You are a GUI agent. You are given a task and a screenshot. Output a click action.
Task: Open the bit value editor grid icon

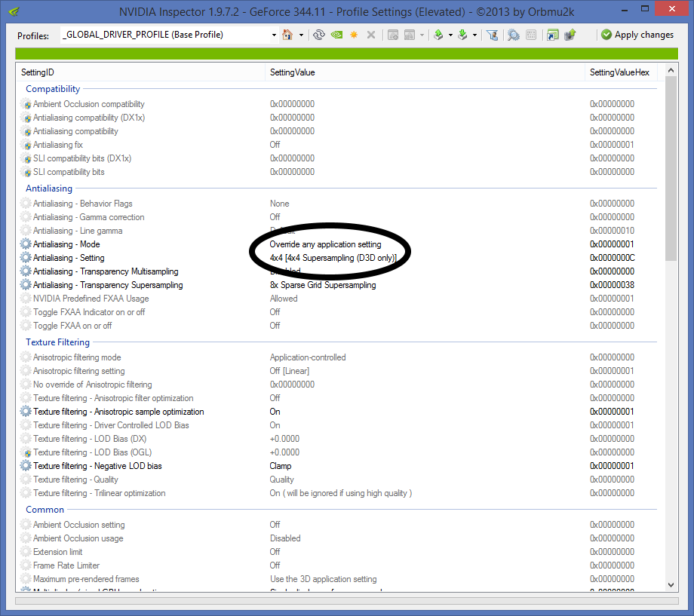click(x=531, y=35)
